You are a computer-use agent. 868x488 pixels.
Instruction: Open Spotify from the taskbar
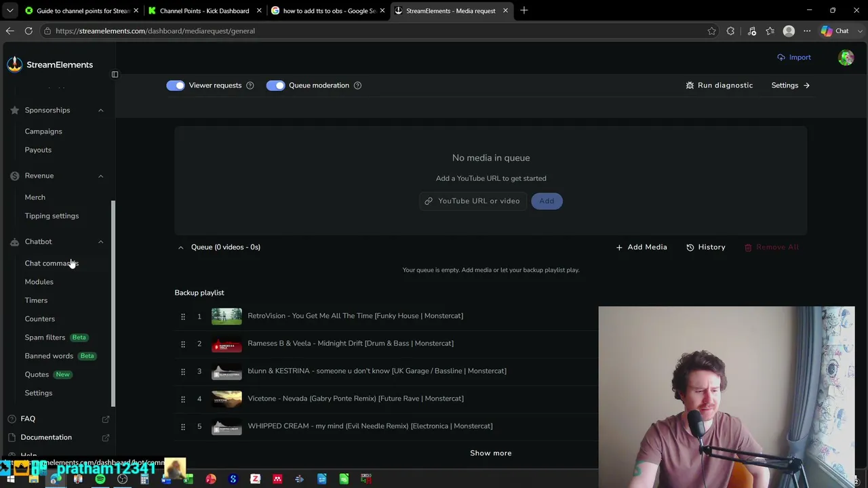(100, 479)
